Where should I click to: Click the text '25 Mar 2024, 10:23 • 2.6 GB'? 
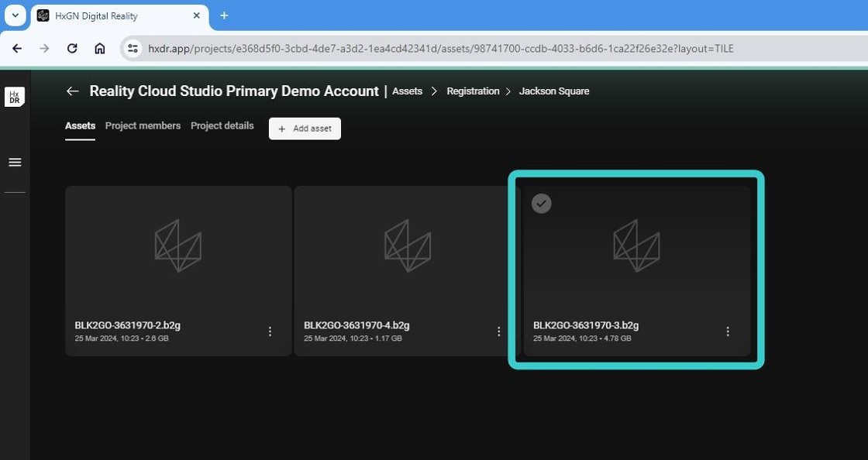[x=122, y=338]
